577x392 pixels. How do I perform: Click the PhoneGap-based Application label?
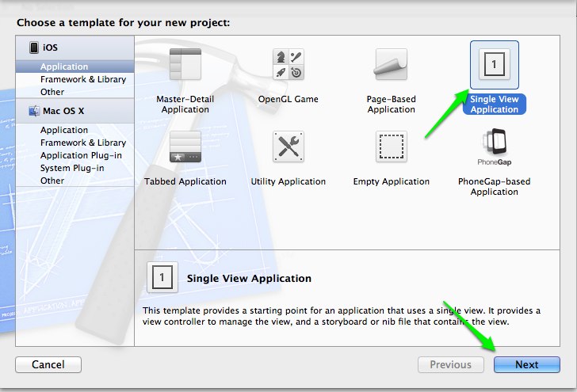pos(495,186)
